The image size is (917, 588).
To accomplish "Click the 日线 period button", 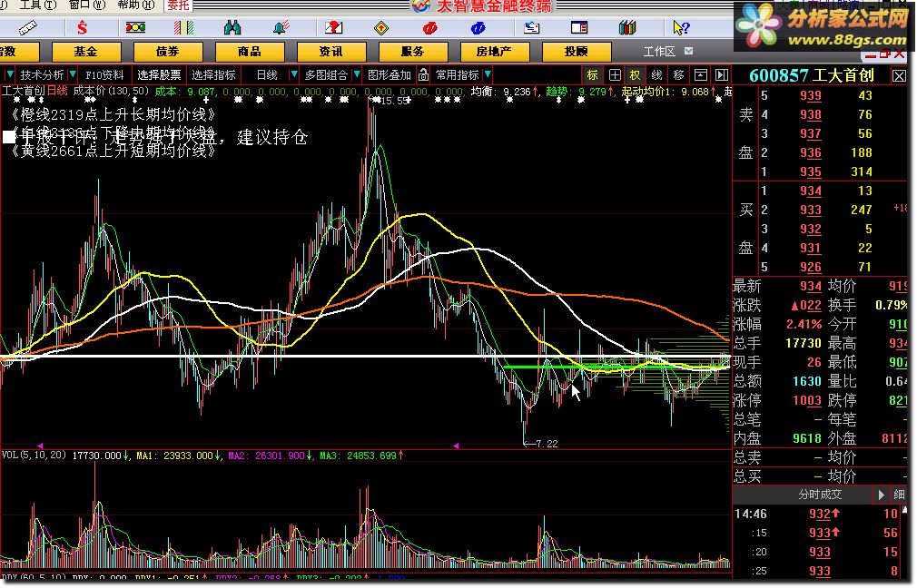I will pyautogui.click(x=267, y=74).
